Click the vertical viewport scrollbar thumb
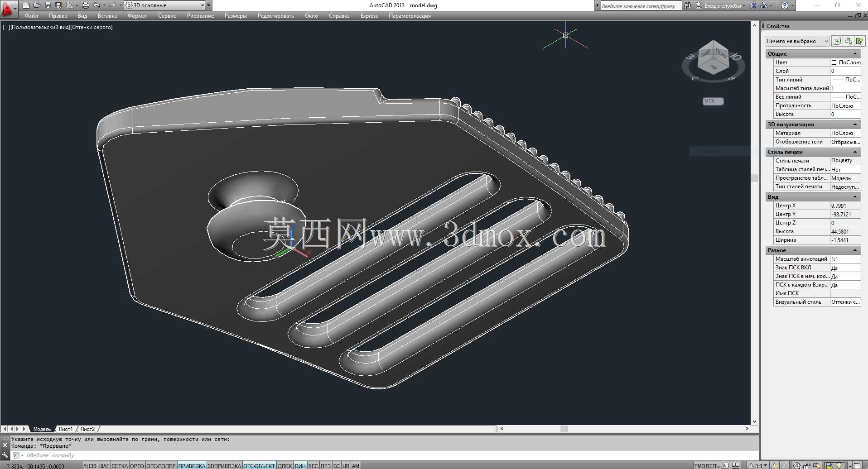868x469 pixels. [x=754, y=178]
